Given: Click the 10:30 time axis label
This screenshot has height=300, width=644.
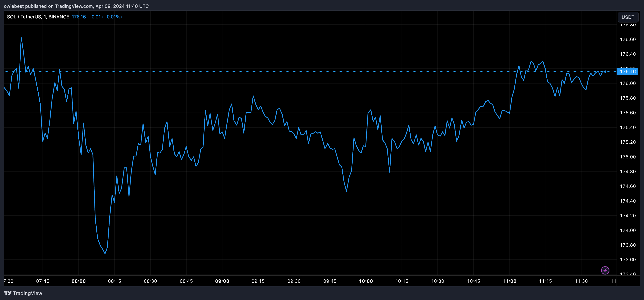Looking at the screenshot, I should (x=438, y=281).
